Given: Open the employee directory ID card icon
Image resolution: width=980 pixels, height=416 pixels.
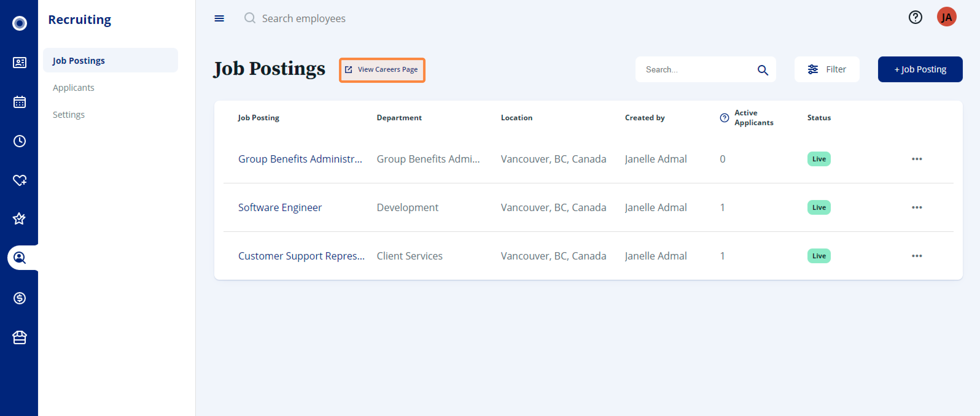Looking at the screenshot, I should 19,63.
